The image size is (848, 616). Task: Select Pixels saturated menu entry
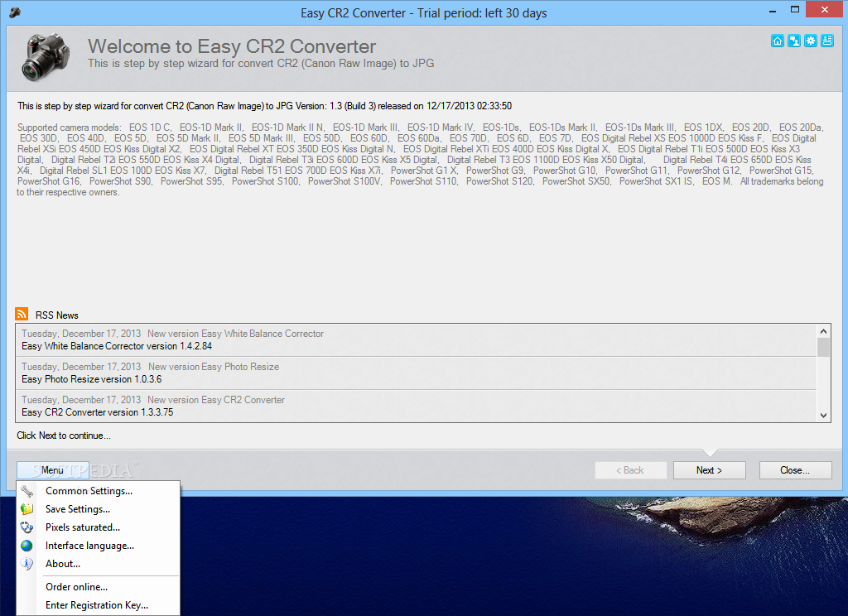[98, 527]
